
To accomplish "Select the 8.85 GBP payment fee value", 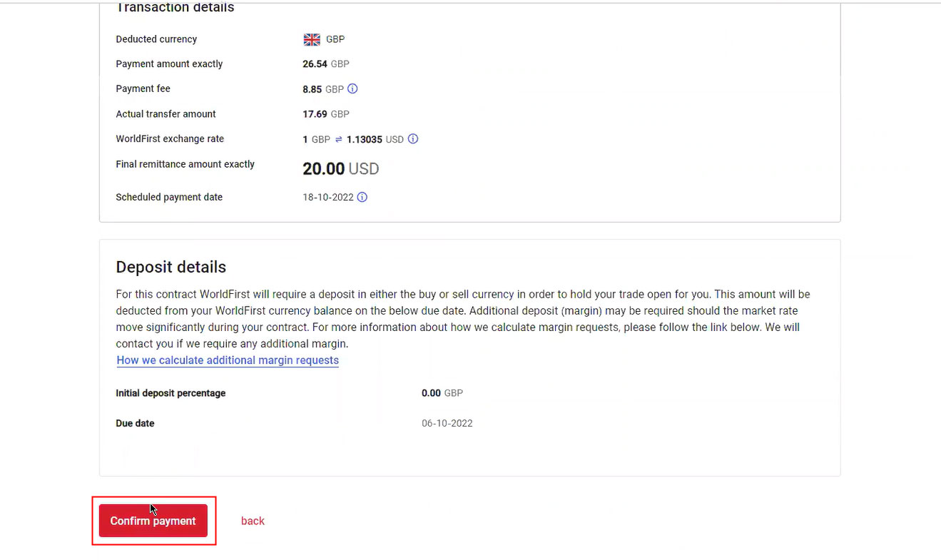I will 322,89.
